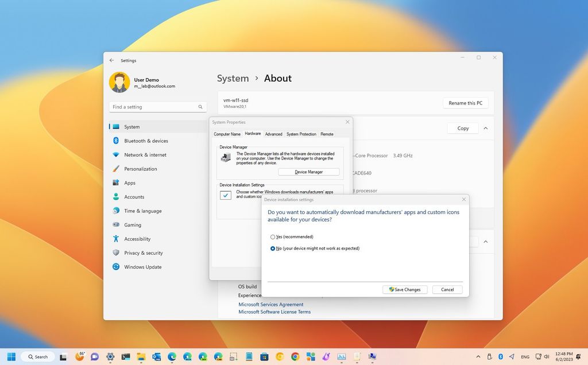Toggle the Device Installation Settings checkbox

coord(225,195)
